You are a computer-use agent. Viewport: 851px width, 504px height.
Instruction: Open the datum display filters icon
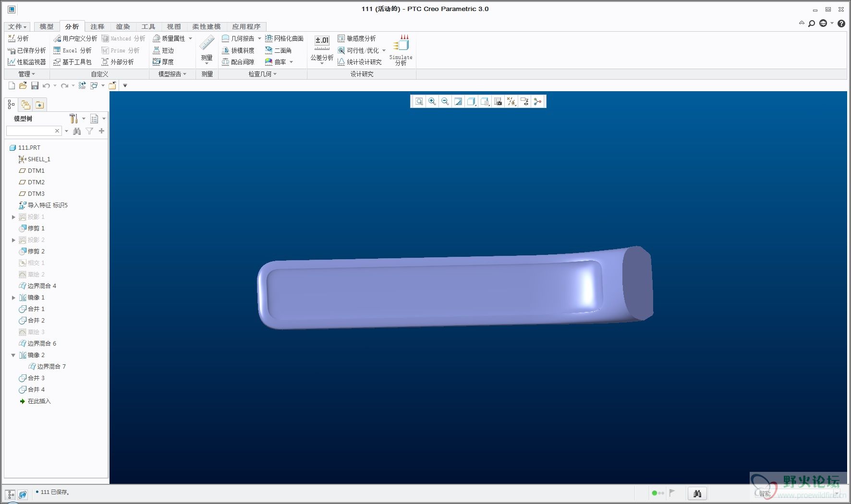511,101
